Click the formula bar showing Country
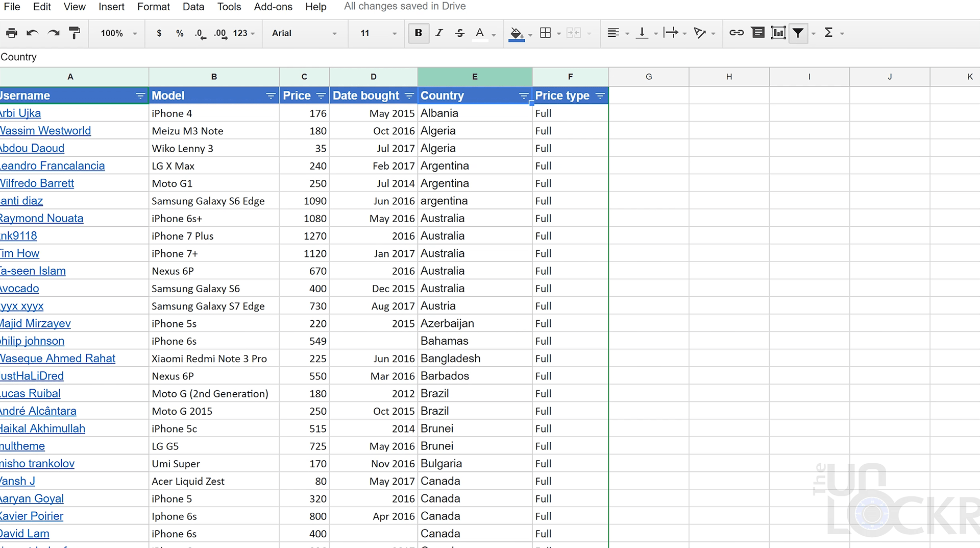980x548 pixels. click(x=490, y=57)
